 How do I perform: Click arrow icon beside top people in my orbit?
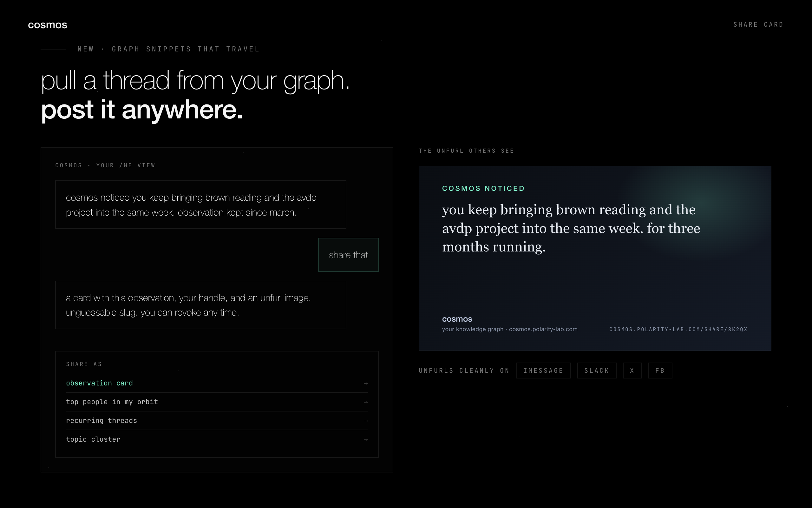pos(366,402)
